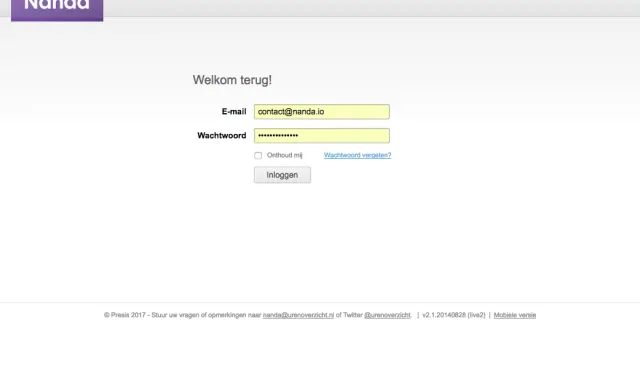Click the Onthoud mij label text
Viewport: 640px width, 380px height.
tap(284, 155)
